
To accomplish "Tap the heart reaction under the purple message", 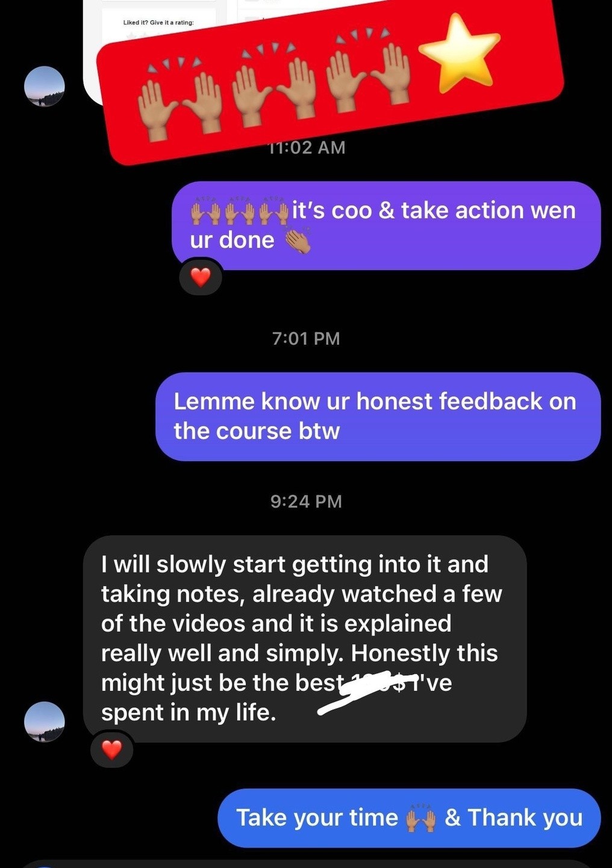I will [201, 277].
